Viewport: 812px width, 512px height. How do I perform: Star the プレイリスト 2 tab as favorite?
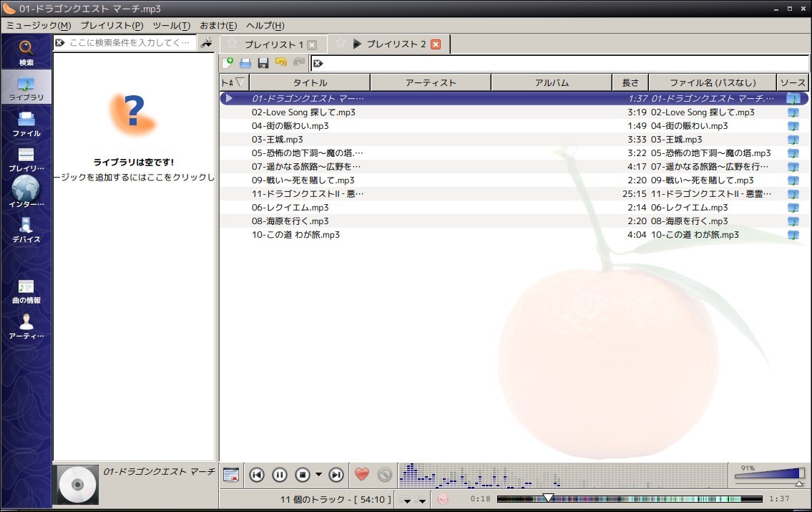click(341, 43)
